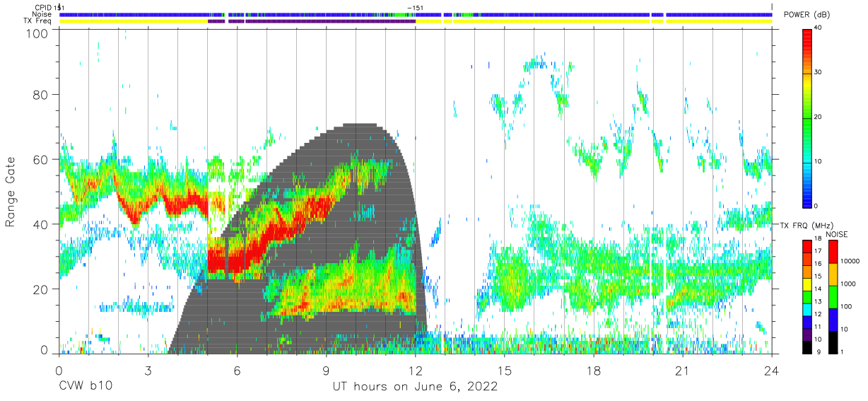Click the black 9–10 MHz TX FRQ swatch
This screenshot has width=868, height=401.
807,346
